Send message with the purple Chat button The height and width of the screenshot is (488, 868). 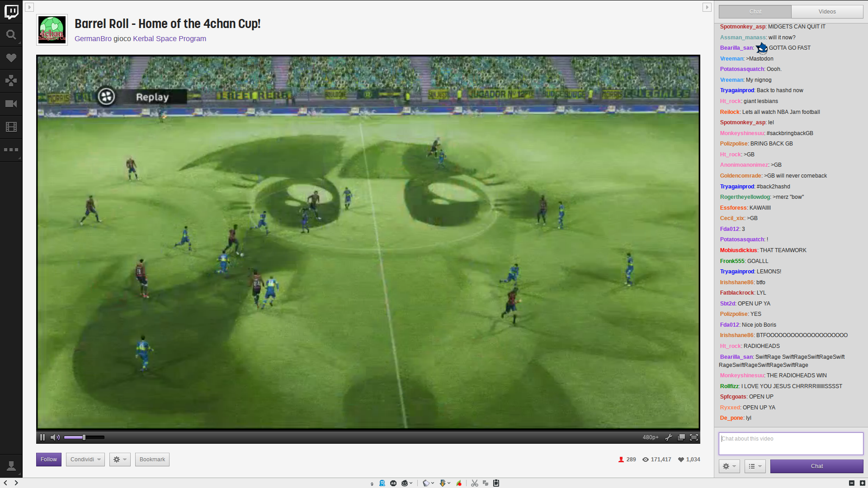[817, 466]
